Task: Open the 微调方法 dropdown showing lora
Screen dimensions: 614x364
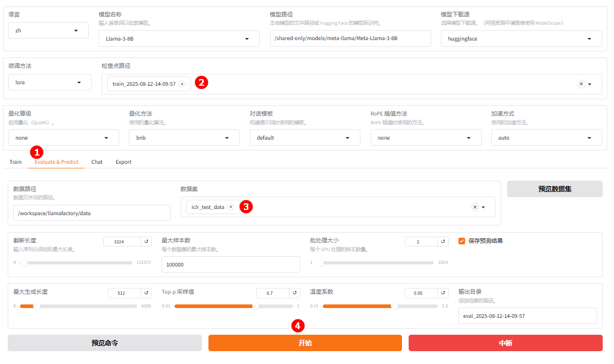Action: (x=50, y=82)
